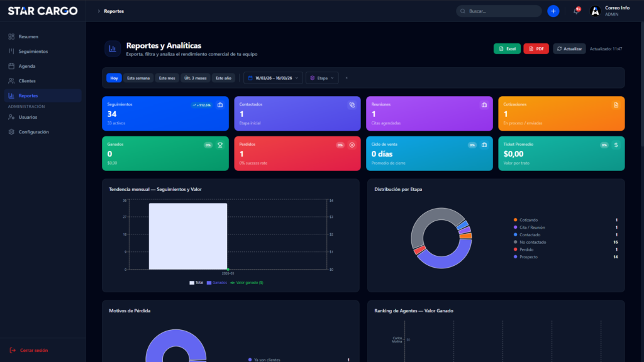This screenshot has width=644, height=362.
Task: Open the Seguimientos 34 card
Action: [165, 114]
